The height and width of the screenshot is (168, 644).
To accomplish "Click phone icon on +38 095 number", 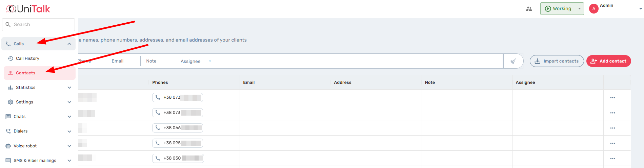I will click(x=158, y=143).
